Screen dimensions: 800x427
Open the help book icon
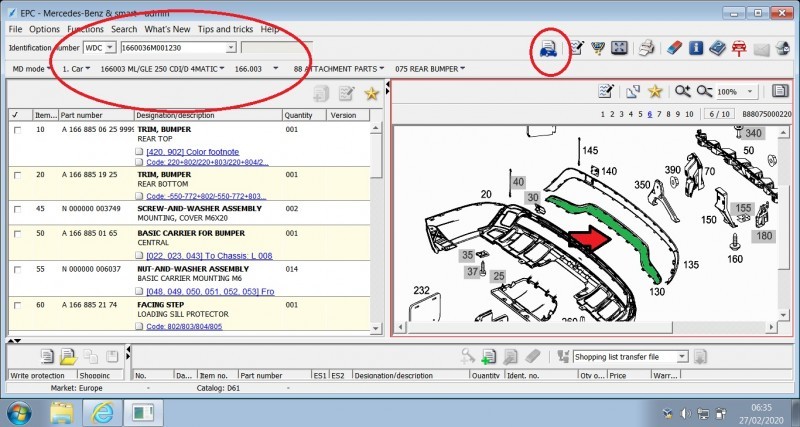pyautogui.click(x=717, y=48)
